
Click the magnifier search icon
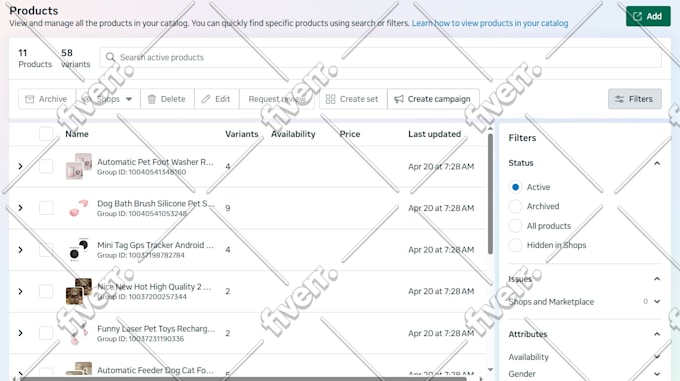pos(110,57)
